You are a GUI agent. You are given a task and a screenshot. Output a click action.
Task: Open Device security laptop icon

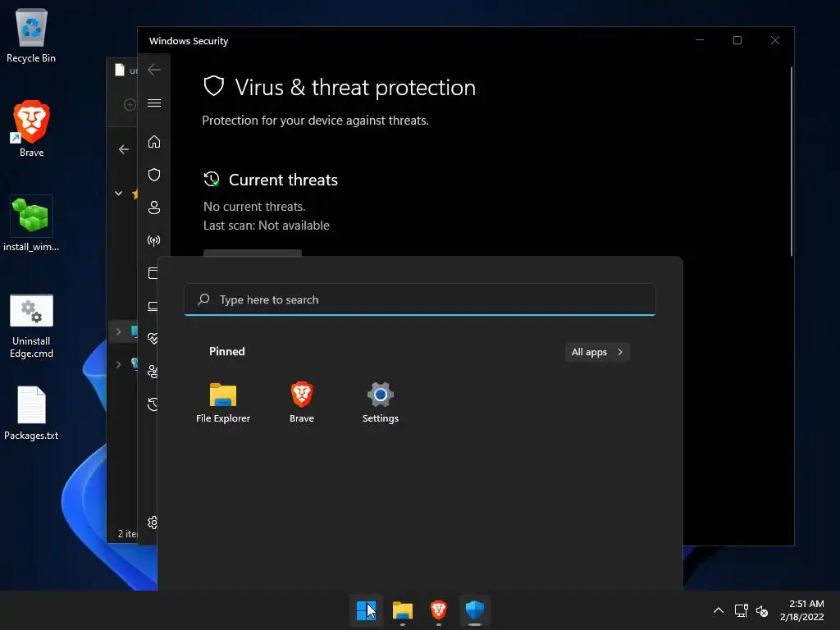pos(153,306)
